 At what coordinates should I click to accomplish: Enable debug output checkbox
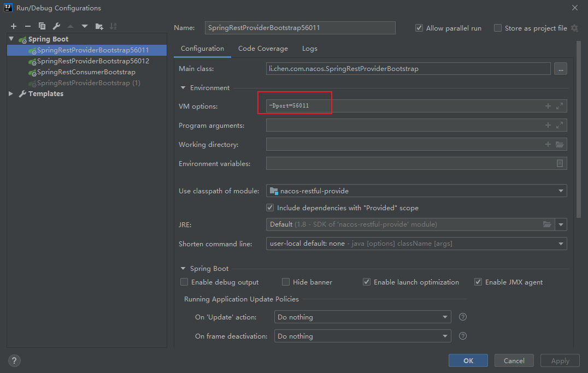[x=184, y=282]
